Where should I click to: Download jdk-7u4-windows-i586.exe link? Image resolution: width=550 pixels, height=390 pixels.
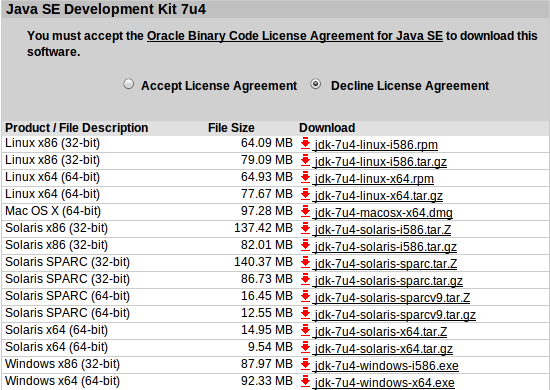pos(387,366)
